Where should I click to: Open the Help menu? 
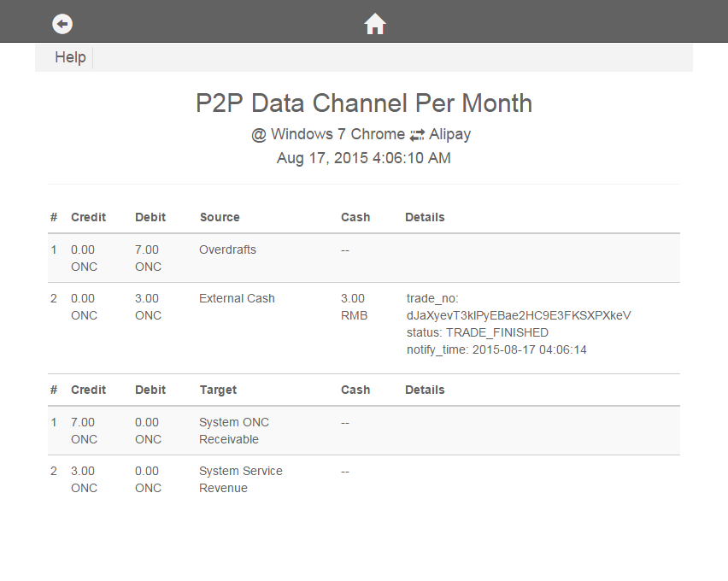click(70, 57)
